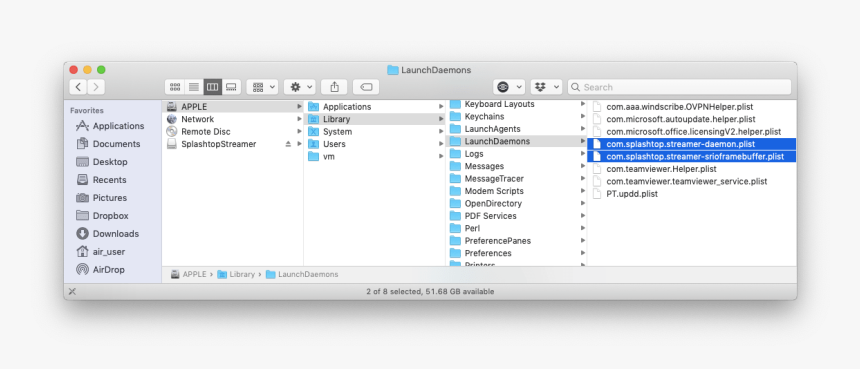Select the Perl folder
Viewport: 860px width, 369px height.
[x=516, y=228]
